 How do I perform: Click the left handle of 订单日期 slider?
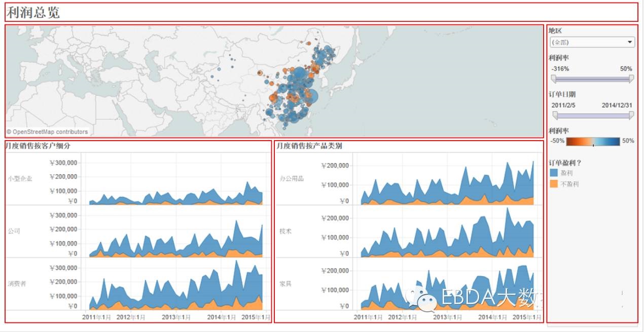(x=555, y=116)
